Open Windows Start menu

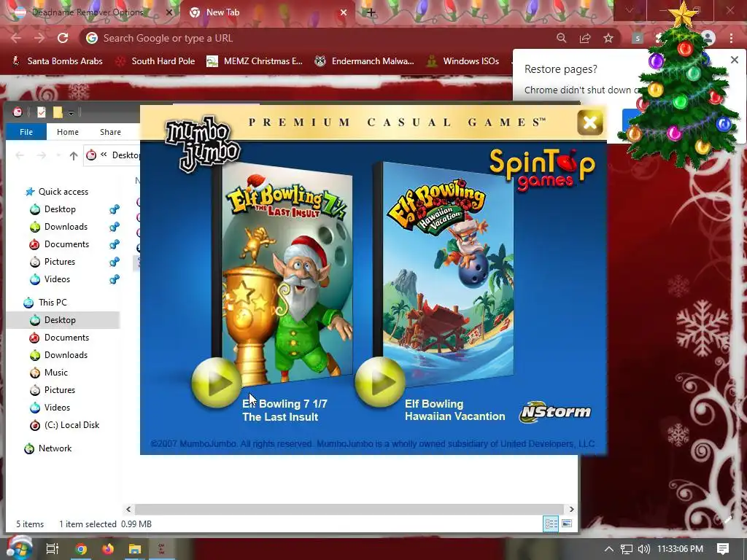[20, 548]
